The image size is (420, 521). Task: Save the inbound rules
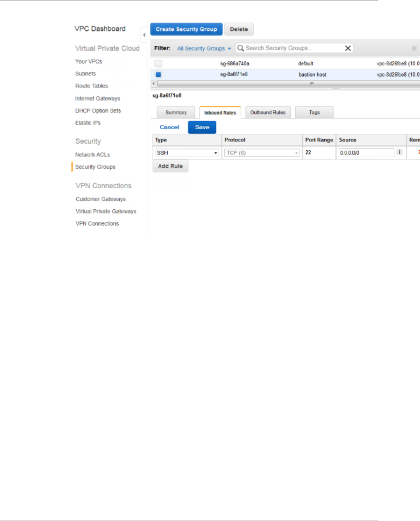[202, 127]
